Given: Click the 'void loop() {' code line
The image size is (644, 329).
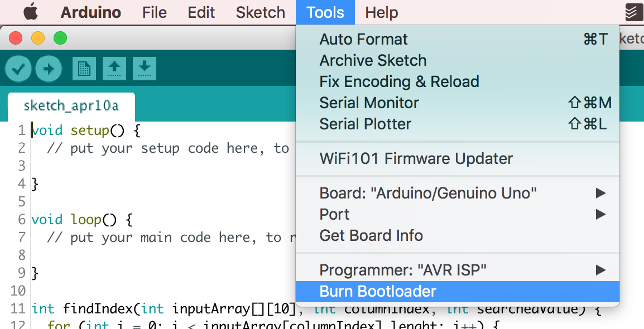Looking at the screenshot, I should click(82, 220).
